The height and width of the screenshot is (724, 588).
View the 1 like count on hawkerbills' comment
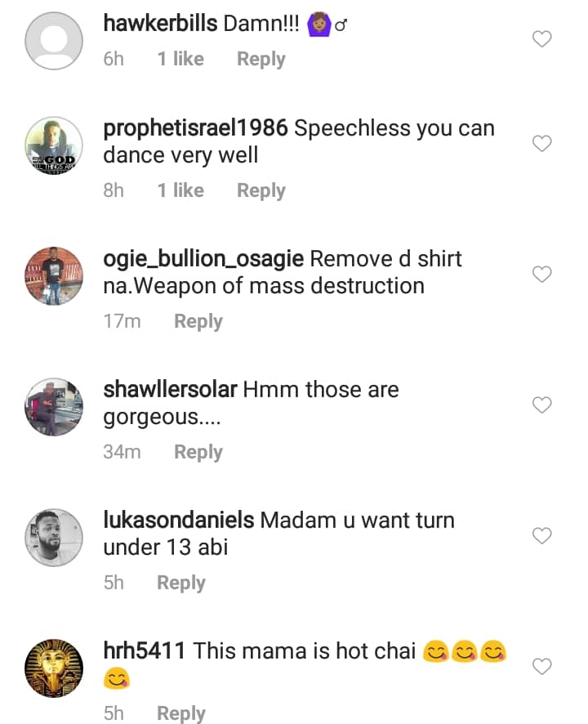(x=180, y=59)
